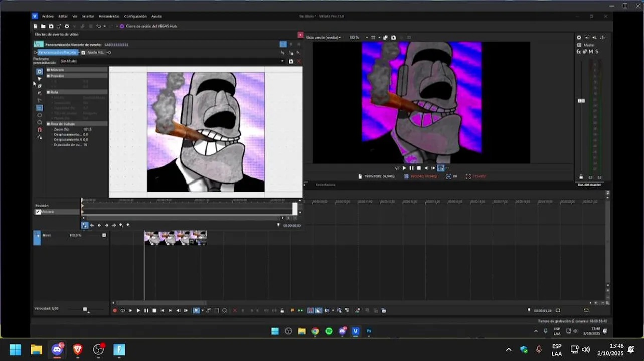Mute the Master bus with M button
The width and height of the screenshot is (644, 361).
point(590,52)
